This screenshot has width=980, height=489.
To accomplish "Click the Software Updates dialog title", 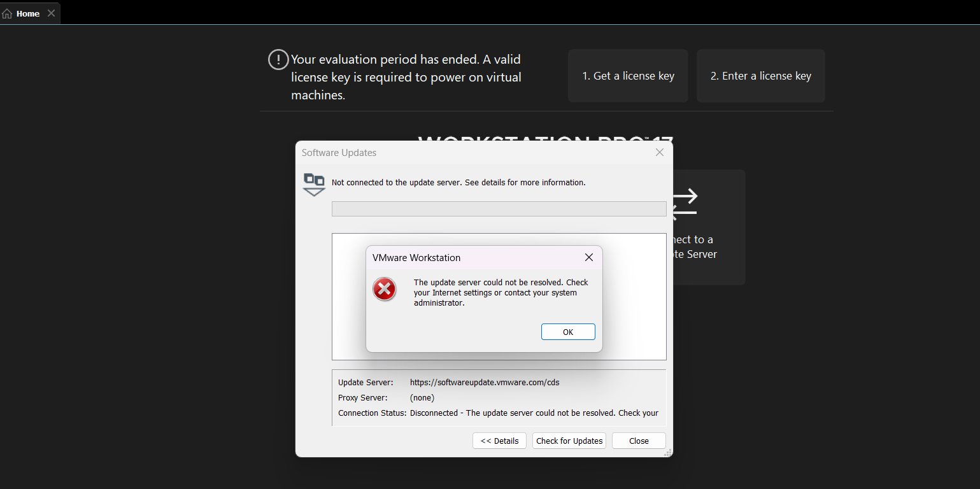I will click(x=339, y=153).
